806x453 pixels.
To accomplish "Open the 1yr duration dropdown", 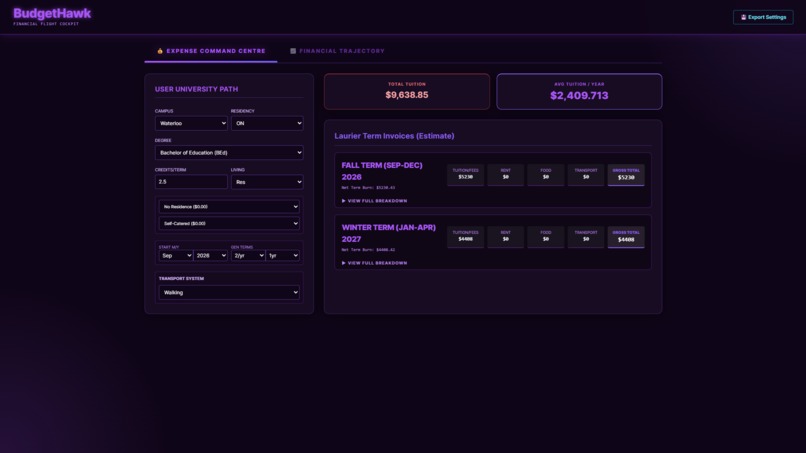I will [282, 256].
